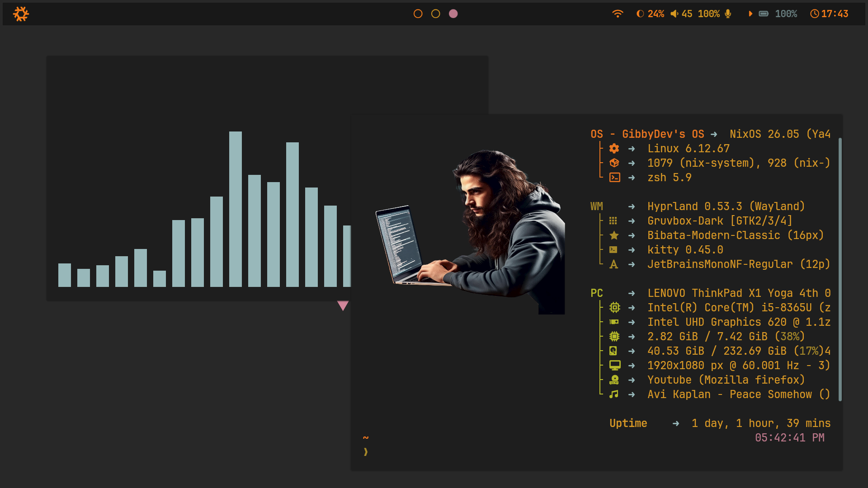Click the speaker volume icon

(x=674, y=14)
